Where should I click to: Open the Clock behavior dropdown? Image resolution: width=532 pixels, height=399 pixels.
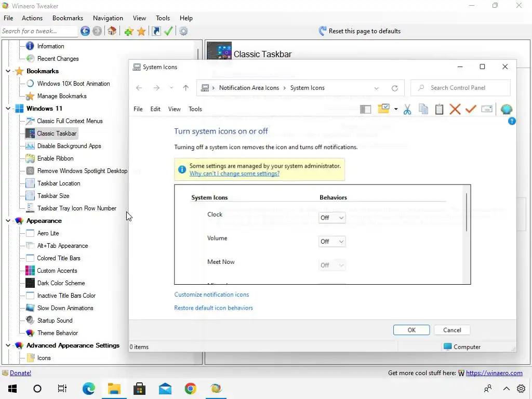(332, 218)
